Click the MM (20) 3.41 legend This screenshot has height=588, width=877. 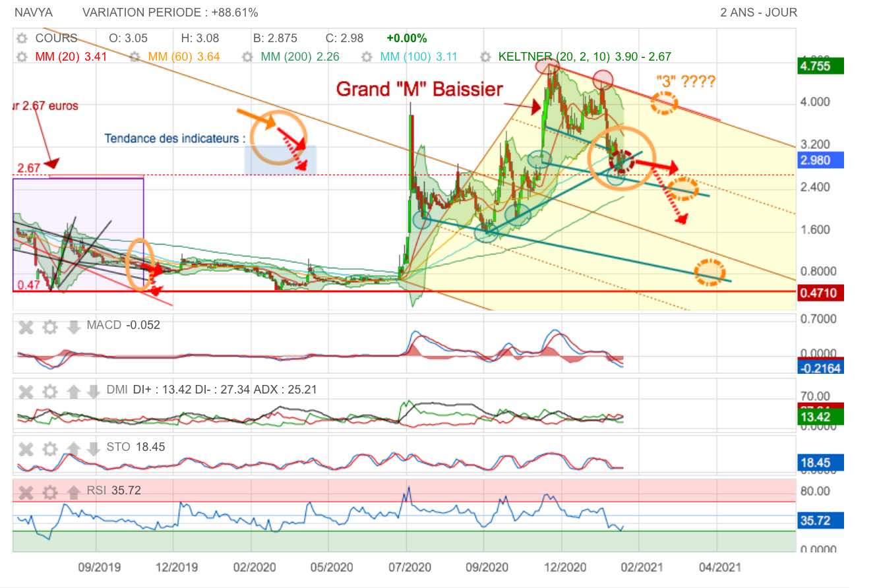pos(71,57)
